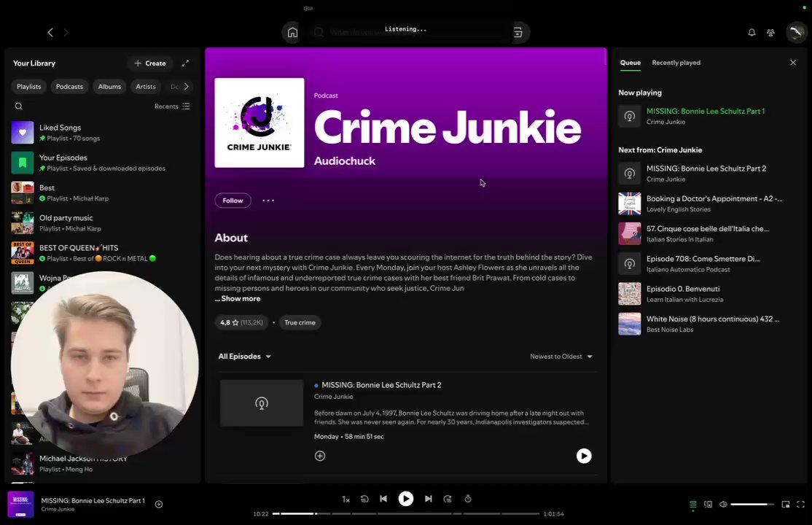Open the Home page icon
The image size is (812, 525).
tap(292, 32)
